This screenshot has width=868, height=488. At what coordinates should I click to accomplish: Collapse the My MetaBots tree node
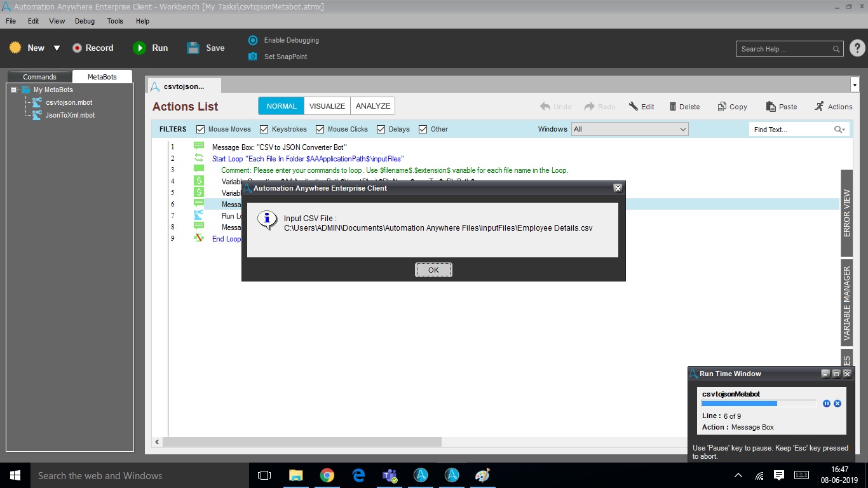(14, 90)
